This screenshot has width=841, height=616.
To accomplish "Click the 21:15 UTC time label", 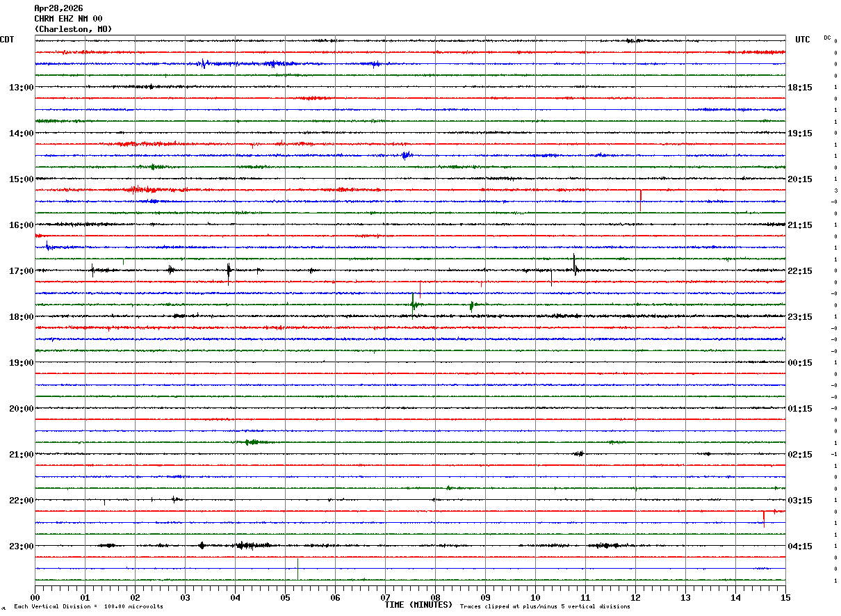I will click(800, 225).
